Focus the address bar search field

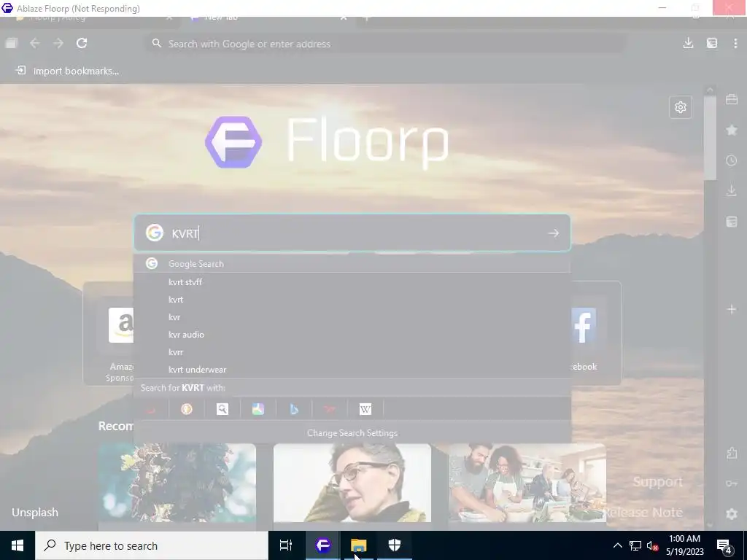click(x=386, y=43)
